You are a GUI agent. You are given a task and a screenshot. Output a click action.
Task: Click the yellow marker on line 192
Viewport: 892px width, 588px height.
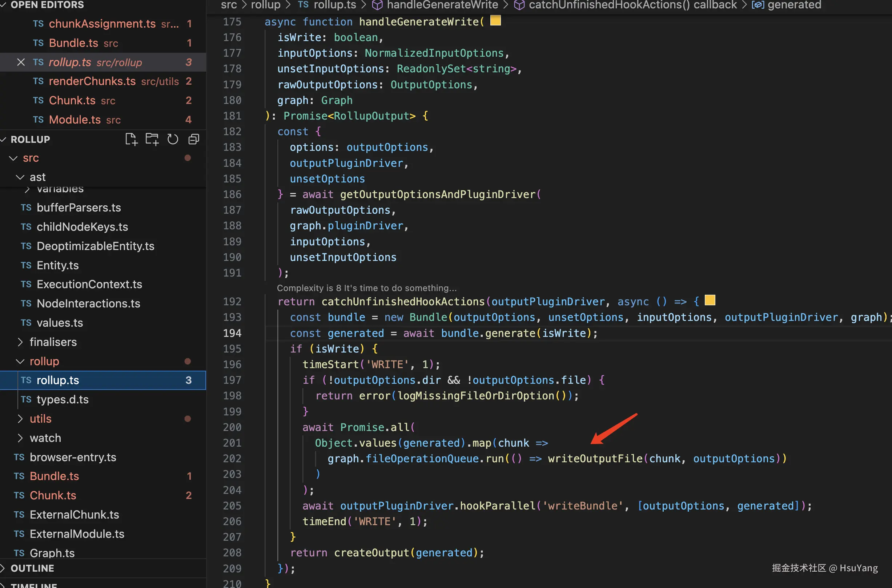coord(710,301)
